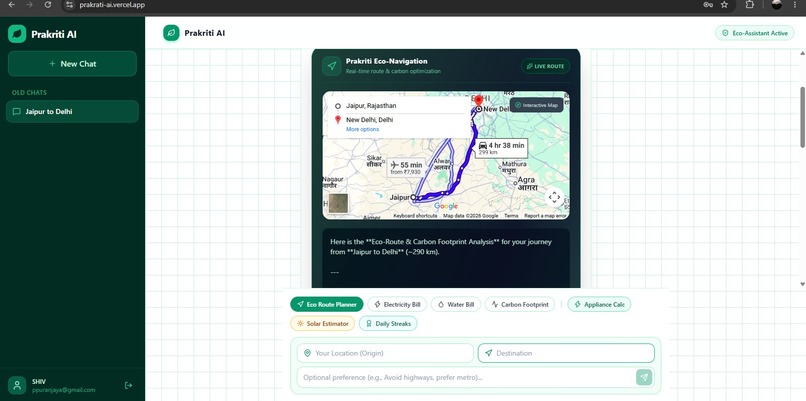
Task: Select the Eco Route Planner tab
Action: (327, 304)
